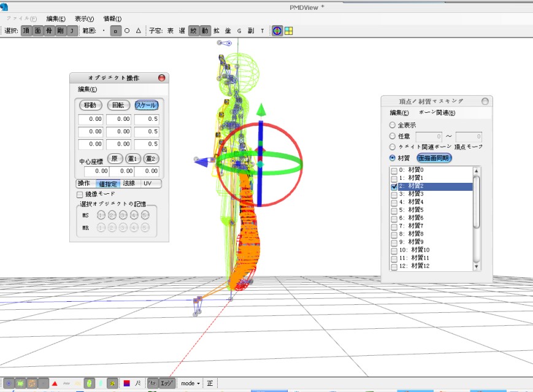Toggle joint selection button J
The height and width of the screenshot is (392, 533).
point(72,31)
